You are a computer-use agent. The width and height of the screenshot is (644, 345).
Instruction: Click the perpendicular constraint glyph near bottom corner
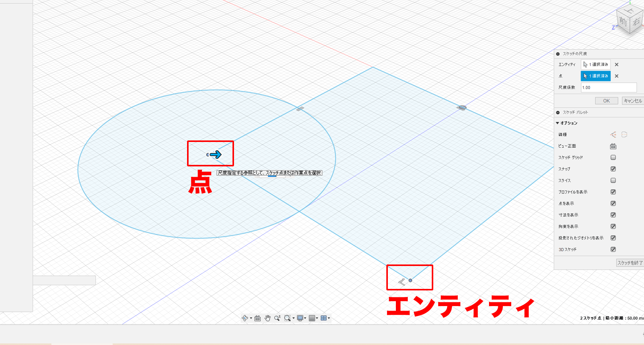(402, 282)
